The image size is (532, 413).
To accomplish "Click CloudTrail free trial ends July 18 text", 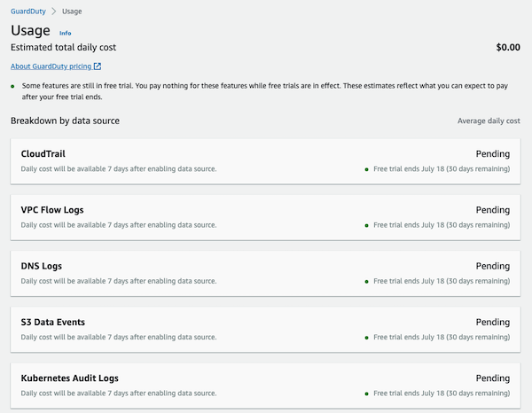I will click(x=442, y=169).
